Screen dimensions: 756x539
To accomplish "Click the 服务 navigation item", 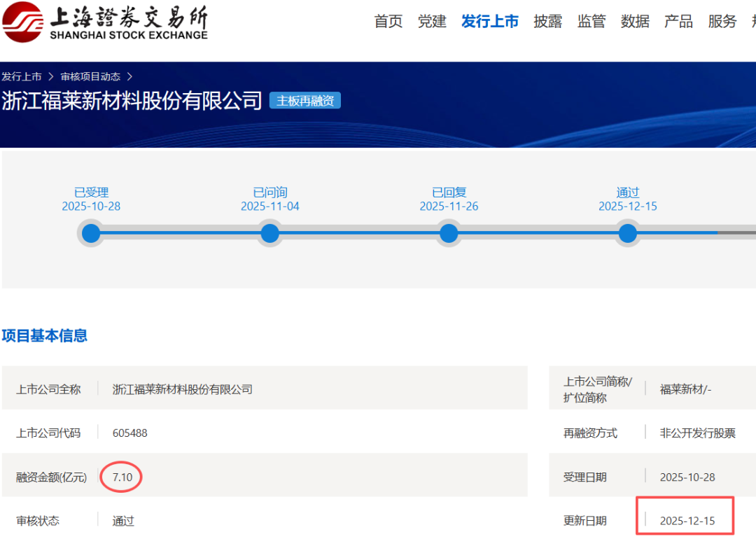I will 722,22.
